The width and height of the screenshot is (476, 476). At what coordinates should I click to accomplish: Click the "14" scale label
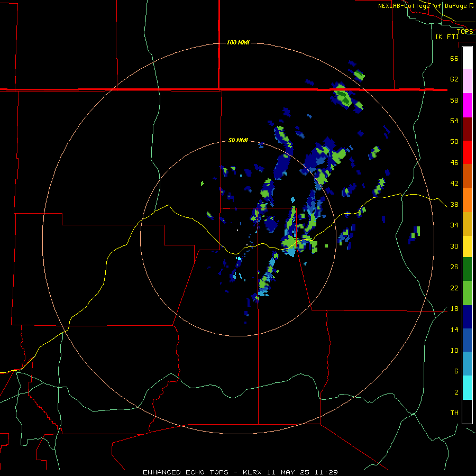coord(454,329)
